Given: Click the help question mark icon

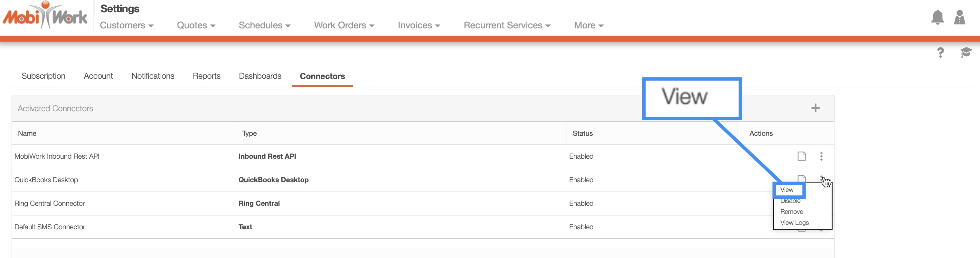Looking at the screenshot, I should [x=940, y=53].
